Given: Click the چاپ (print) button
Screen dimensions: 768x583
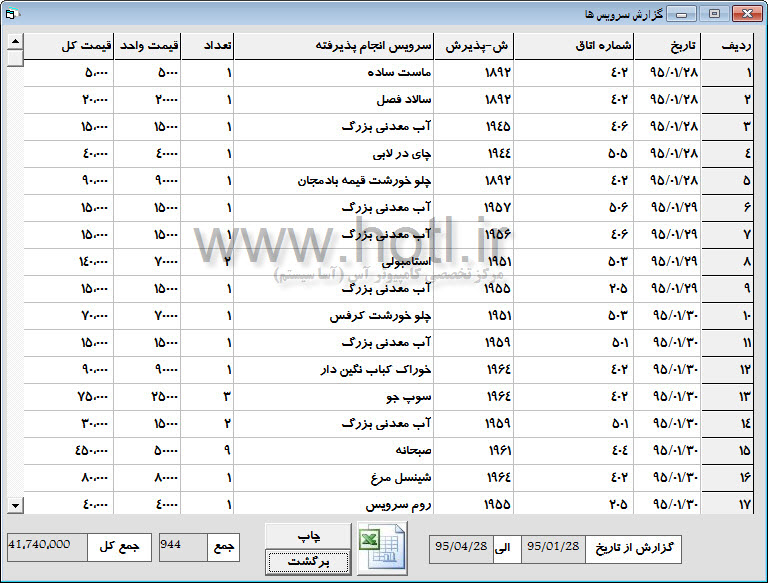Looking at the screenshot, I should click(x=308, y=537).
